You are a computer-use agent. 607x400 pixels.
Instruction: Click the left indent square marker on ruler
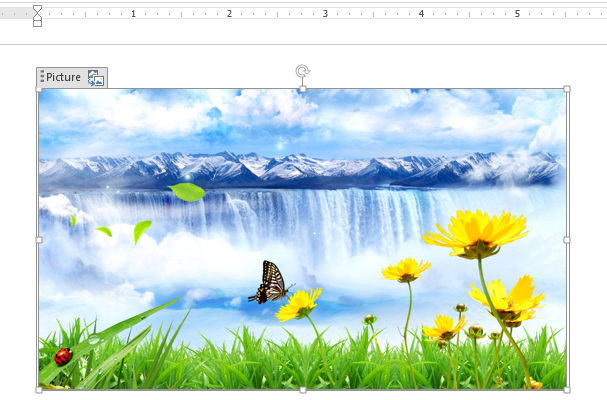tap(37, 24)
